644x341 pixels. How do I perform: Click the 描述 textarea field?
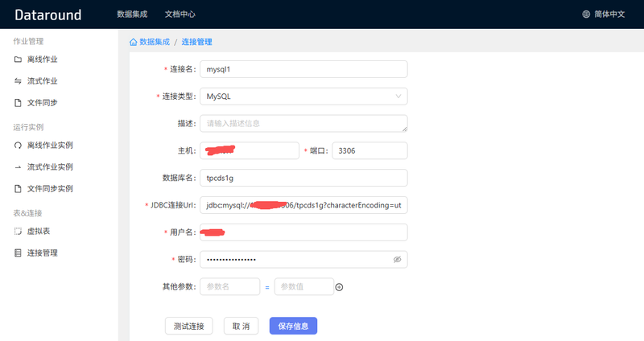tap(303, 124)
